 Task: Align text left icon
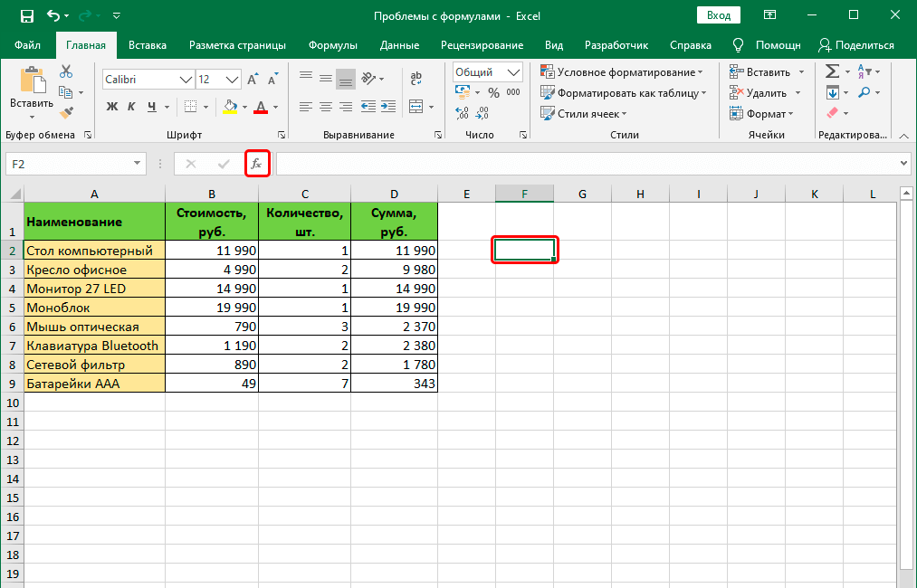coord(306,107)
